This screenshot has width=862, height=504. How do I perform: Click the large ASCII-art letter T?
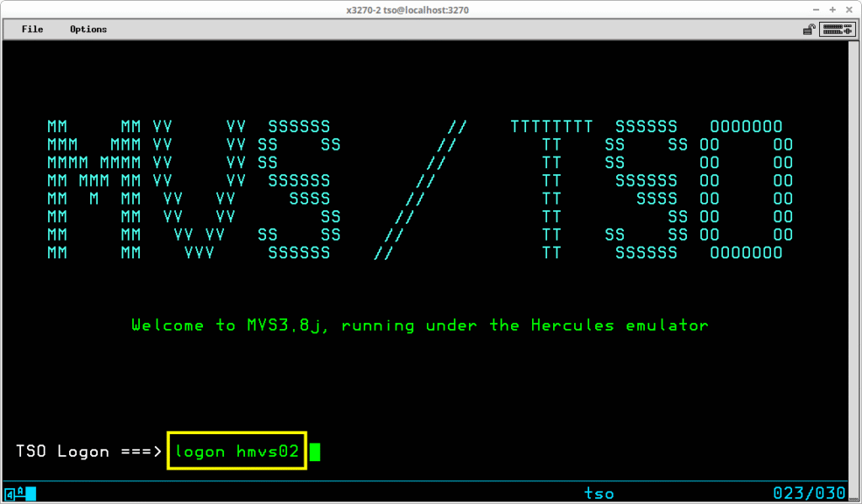[x=551, y=189]
